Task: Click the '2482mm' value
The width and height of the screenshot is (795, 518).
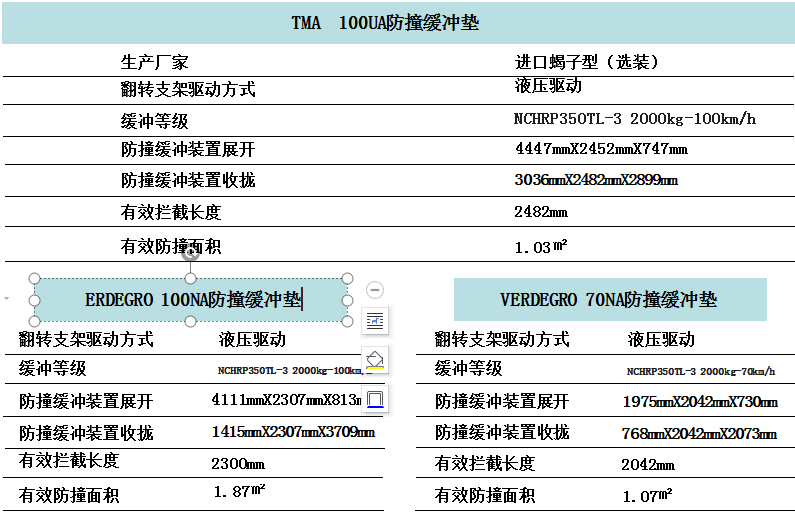Action: pyautogui.click(x=541, y=211)
